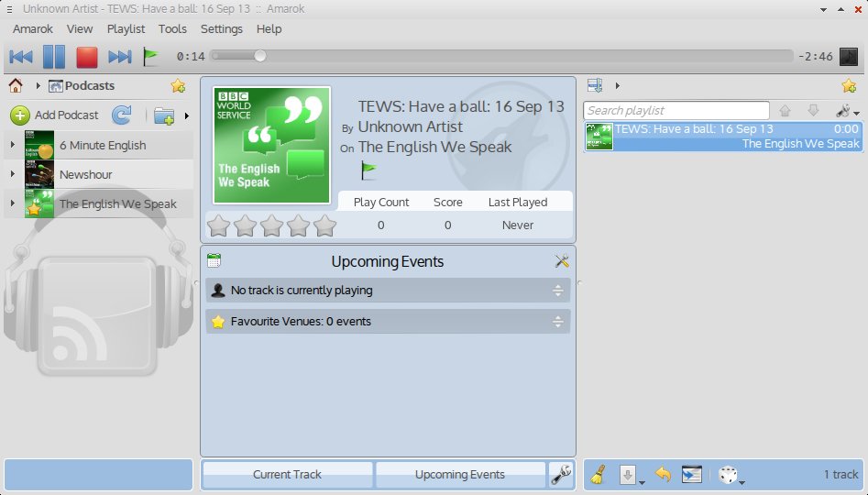Pause the playing podcast

point(54,57)
